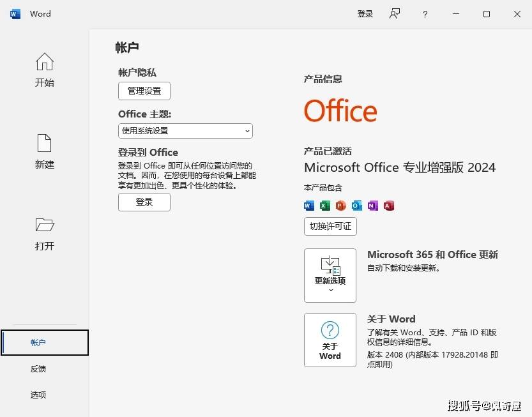Image resolution: width=532 pixels, height=417 pixels.
Task: Open the Office 主题 theme dropdown
Action: 185,131
